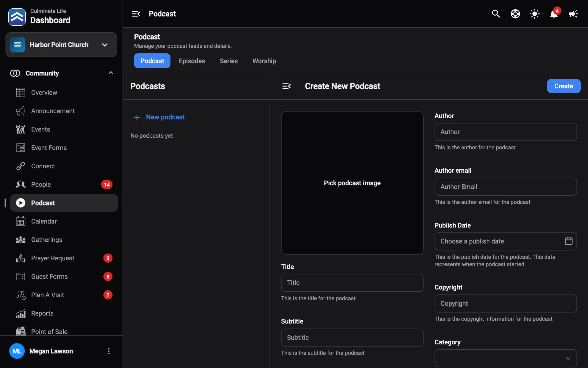Collapse the sidebar using top bar menu icon

click(136, 14)
